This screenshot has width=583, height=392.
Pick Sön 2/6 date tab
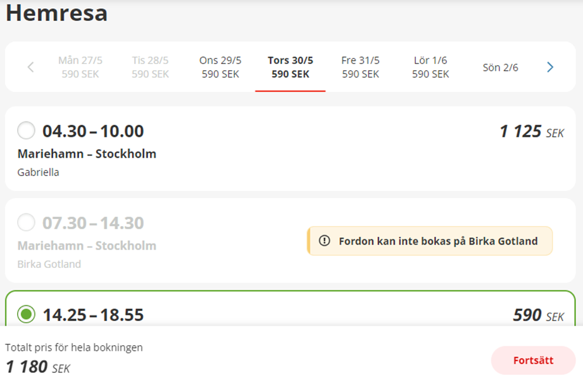tap(500, 67)
